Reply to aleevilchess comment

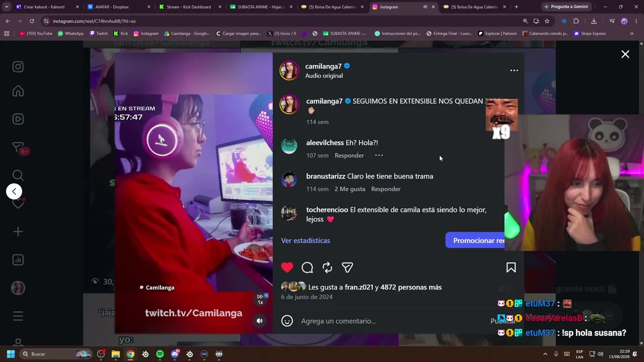coord(349,155)
